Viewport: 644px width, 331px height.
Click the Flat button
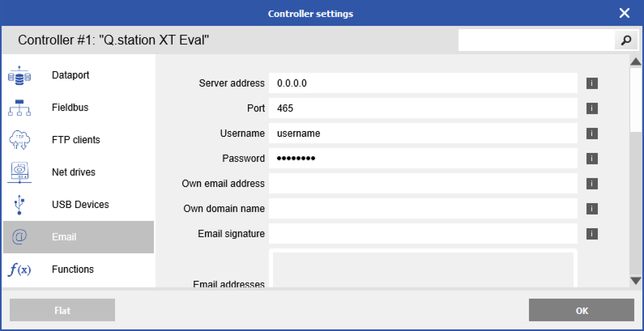pos(62,310)
